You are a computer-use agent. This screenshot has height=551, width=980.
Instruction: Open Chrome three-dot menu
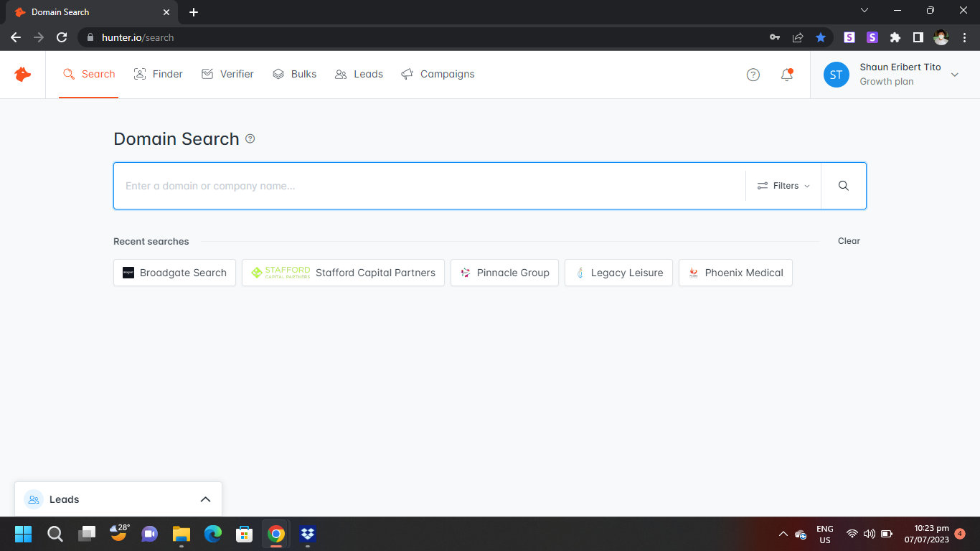pyautogui.click(x=963, y=37)
